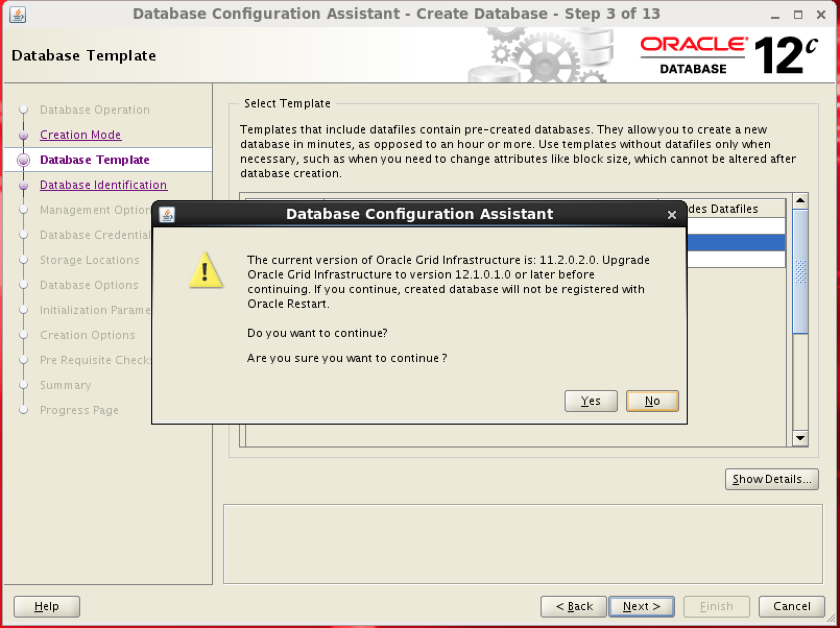Click Yes in the warning dialog

pyautogui.click(x=591, y=401)
